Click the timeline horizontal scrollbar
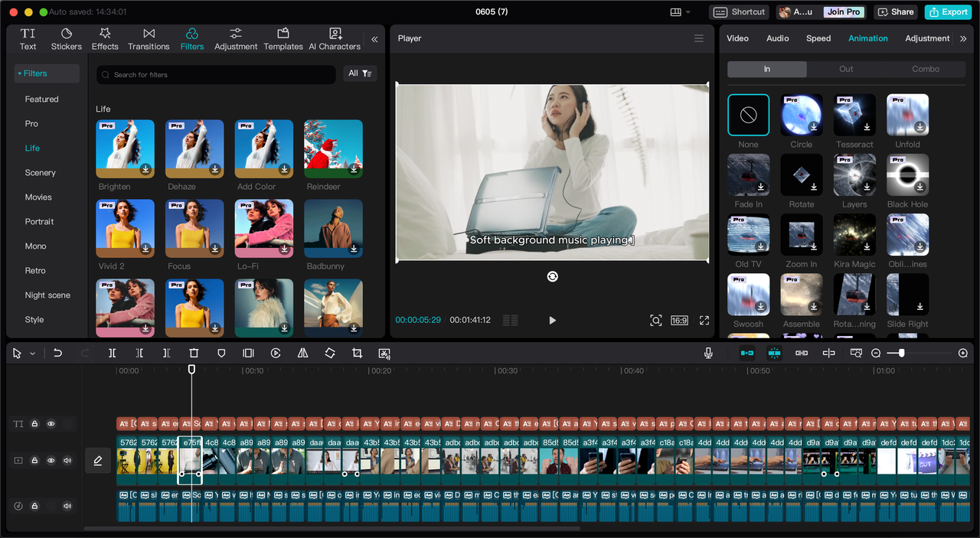Screen dimensions: 980x538 pyautogui.click(x=332, y=528)
